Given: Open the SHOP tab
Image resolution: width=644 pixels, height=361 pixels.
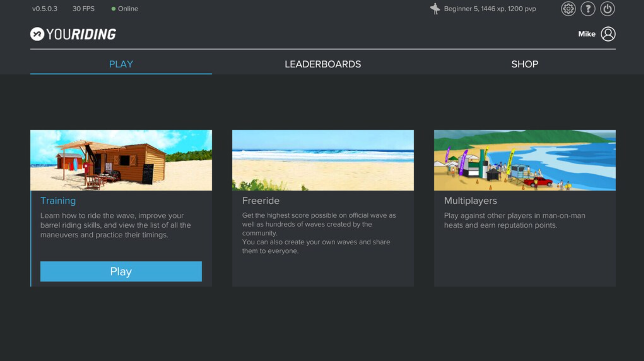Looking at the screenshot, I should [524, 64].
